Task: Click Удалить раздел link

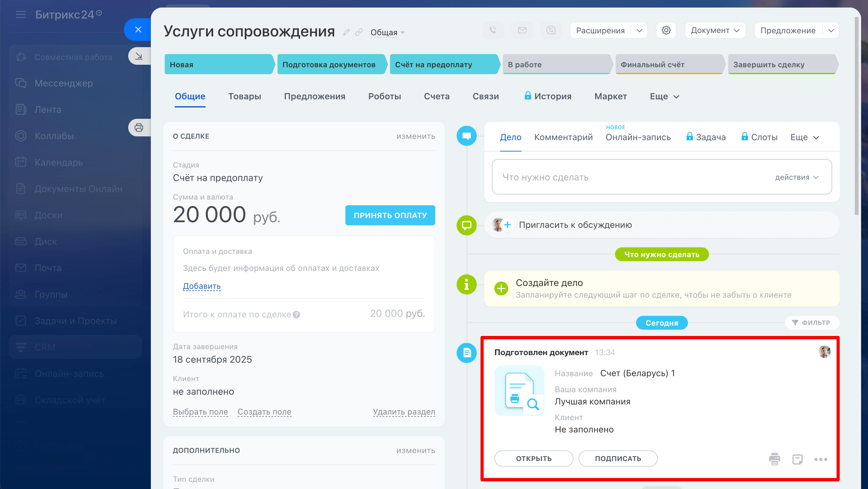Action: [x=404, y=412]
